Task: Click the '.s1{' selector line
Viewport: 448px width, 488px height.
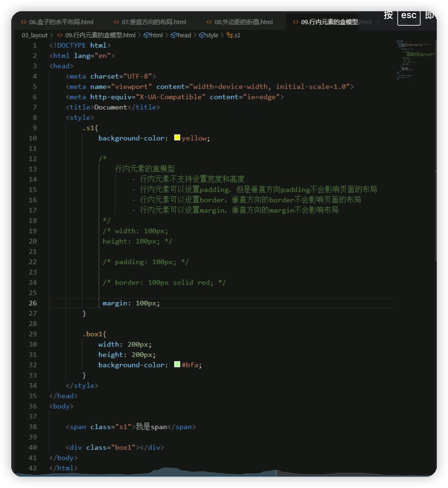Action: [x=91, y=128]
